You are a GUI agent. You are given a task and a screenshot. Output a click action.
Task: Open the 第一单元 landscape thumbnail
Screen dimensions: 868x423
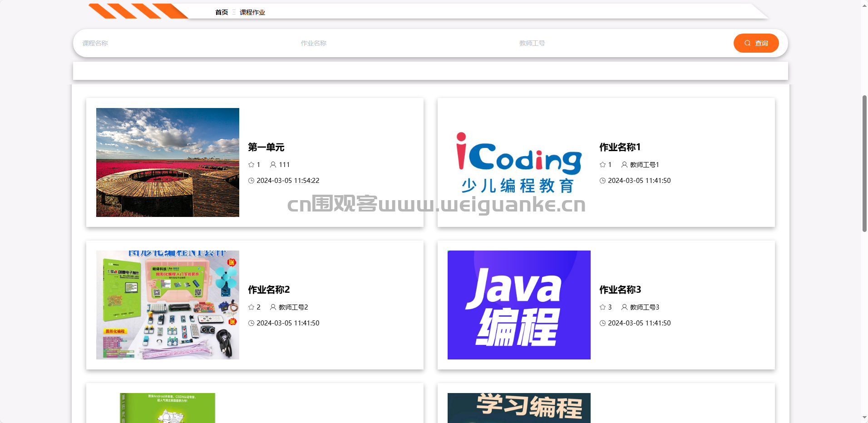[x=168, y=162]
